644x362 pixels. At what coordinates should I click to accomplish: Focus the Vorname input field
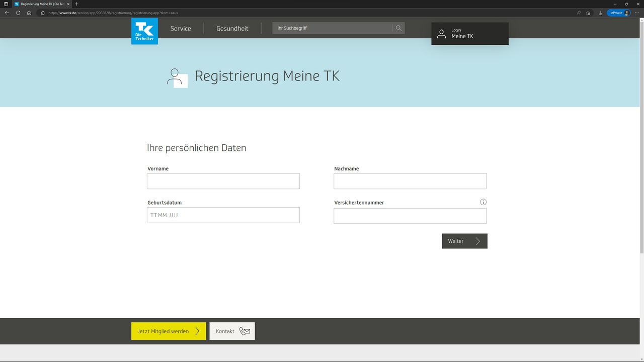click(x=223, y=181)
